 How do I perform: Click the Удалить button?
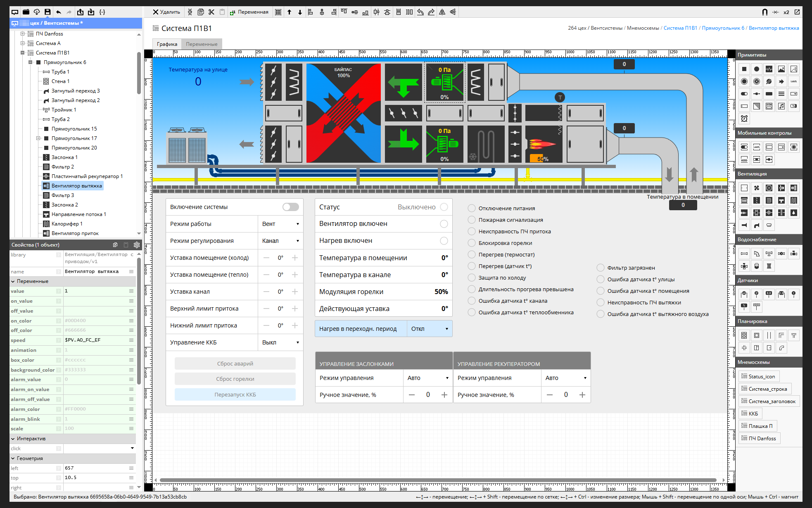pos(166,12)
